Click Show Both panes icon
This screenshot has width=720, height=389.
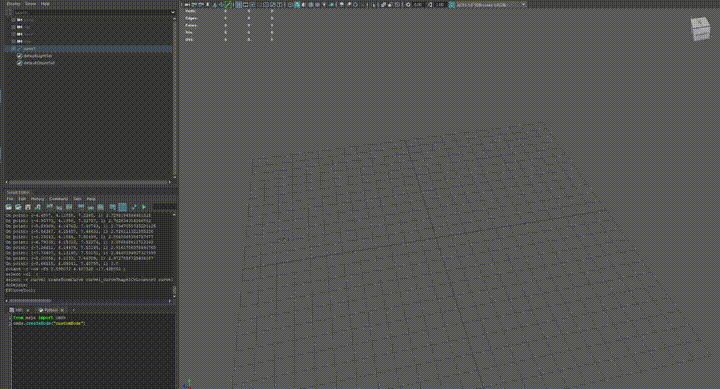coord(100,207)
